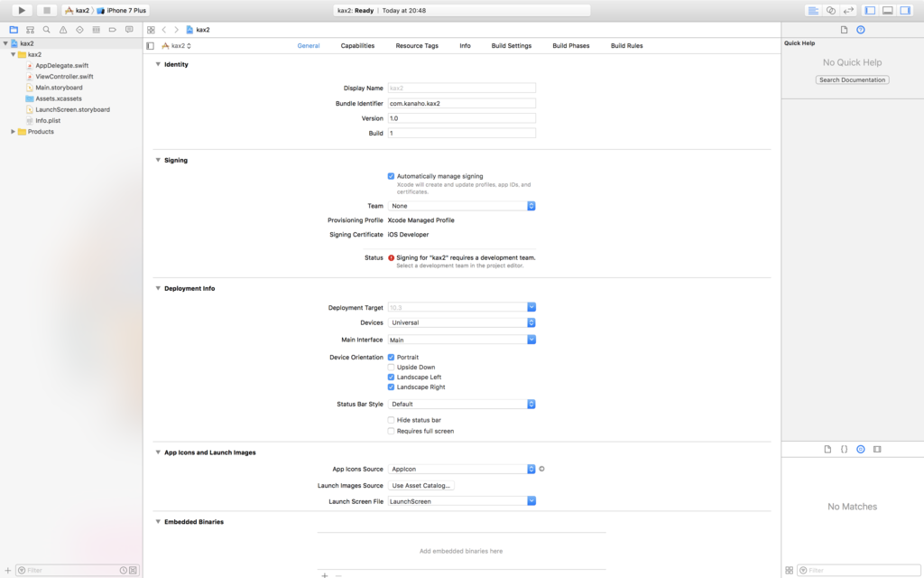The image size is (924, 578).
Task: Go forward in editor history
Action: click(176, 30)
